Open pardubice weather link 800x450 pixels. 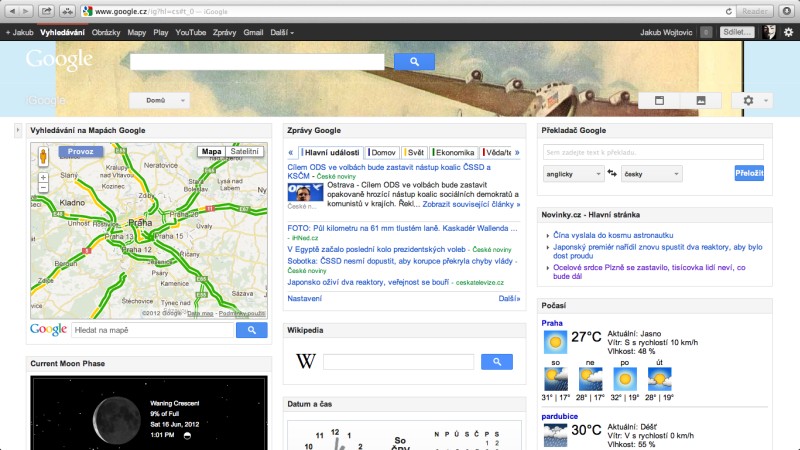[560, 416]
